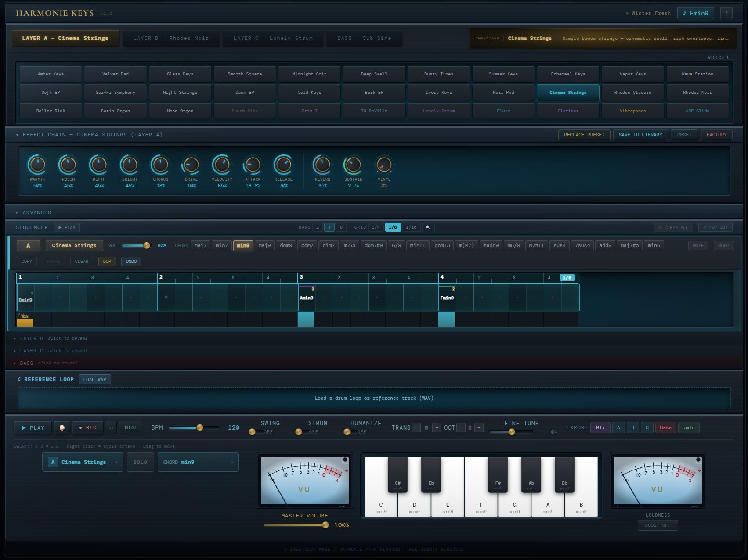Screen dimensions: 748x560
Task: Open the sequencer zoom magnifier
Action: 428,227
